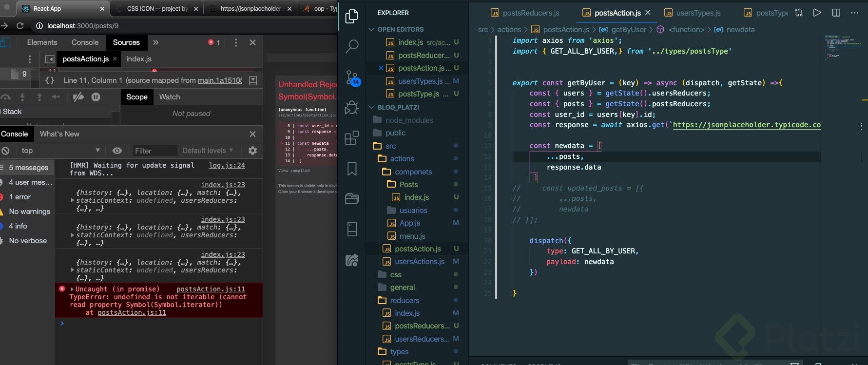Open the Search view in activity bar
The width and height of the screenshot is (868, 365).
352,46
